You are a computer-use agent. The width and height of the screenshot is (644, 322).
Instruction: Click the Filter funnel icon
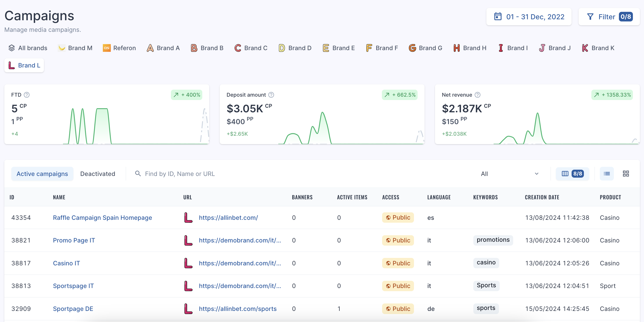(590, 17)
